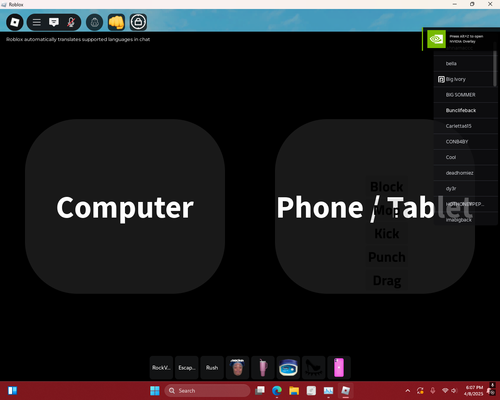The width and height of the screenshot is (500, 400).
Task: Equip the black high heel item
Action: point(313,367)
